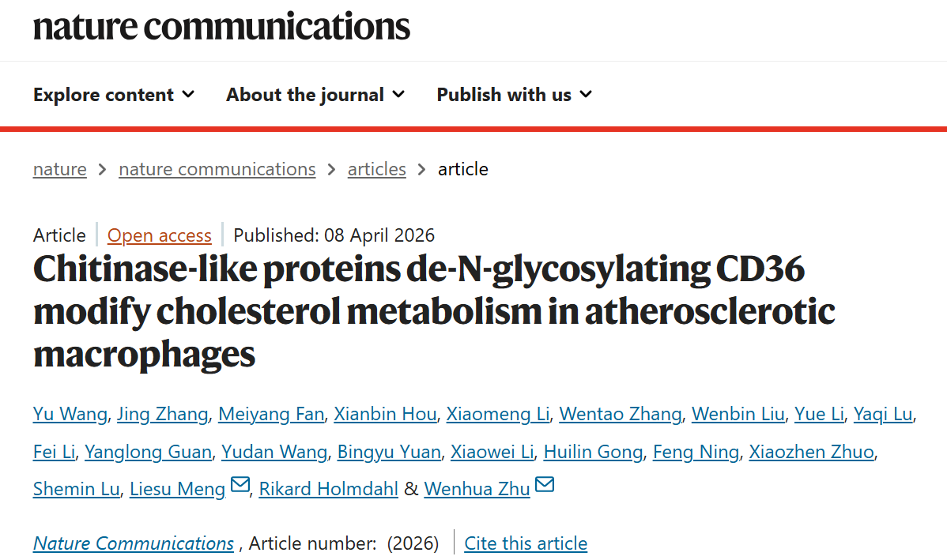Open Cite this article link
The width and height of the screenshot is (947, 560).
tap(526, 543)
